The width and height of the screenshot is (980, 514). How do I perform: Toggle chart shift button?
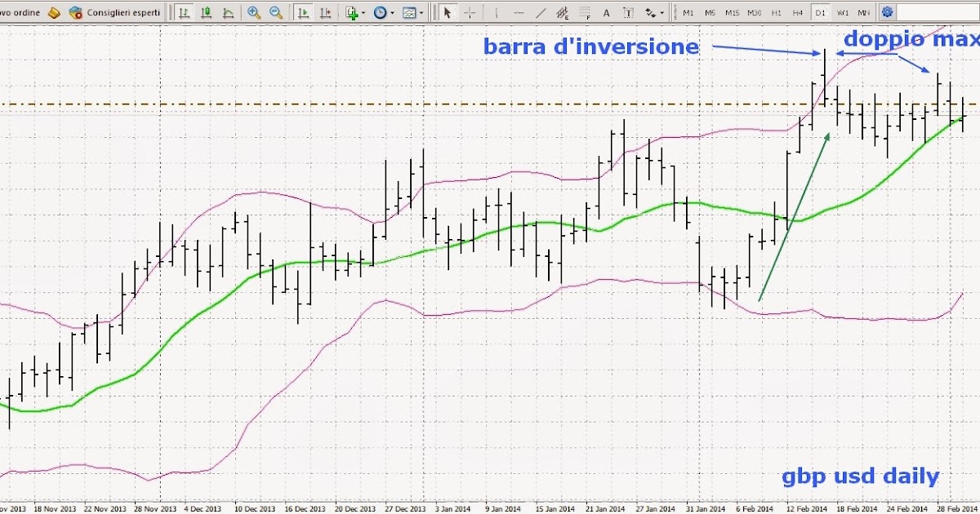tap(326, 12)
